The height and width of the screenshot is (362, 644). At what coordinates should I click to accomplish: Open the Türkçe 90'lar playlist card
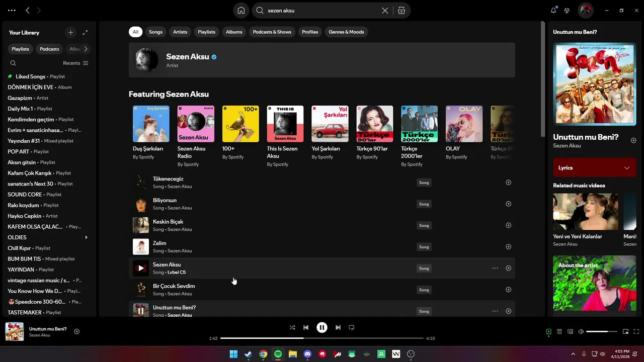point(375,133)
